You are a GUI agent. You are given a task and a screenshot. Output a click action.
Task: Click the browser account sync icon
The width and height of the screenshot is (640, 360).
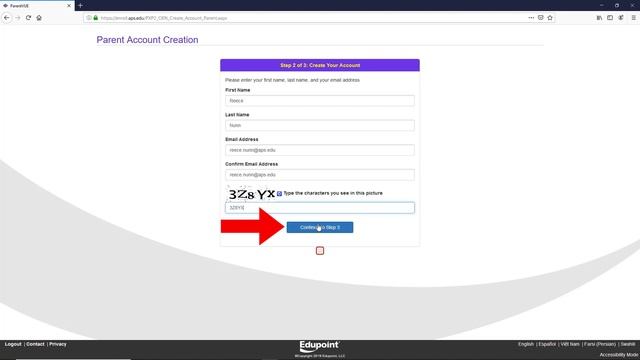[x=621, y=18]
